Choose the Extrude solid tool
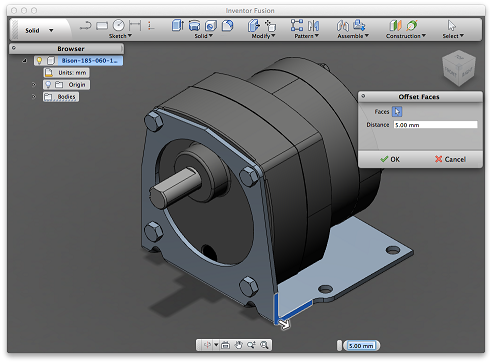Viewport: 492px width, 363px height. coord(178,26)
